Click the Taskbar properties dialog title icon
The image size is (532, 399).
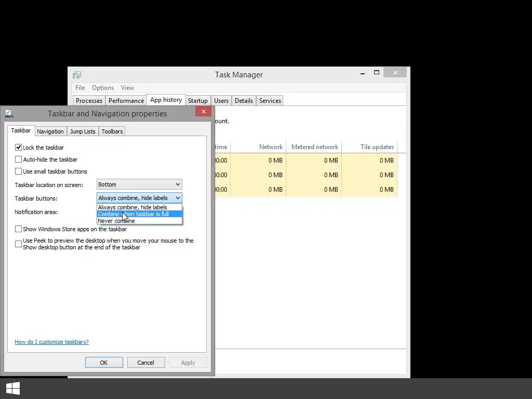pos(9,113)
